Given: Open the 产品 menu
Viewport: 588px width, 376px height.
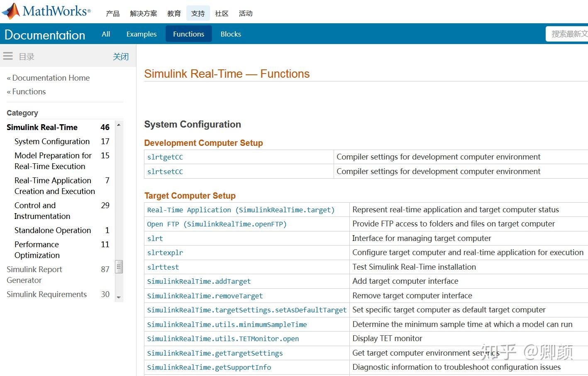Looking at the screenshot, I should [x=112, y=14].
